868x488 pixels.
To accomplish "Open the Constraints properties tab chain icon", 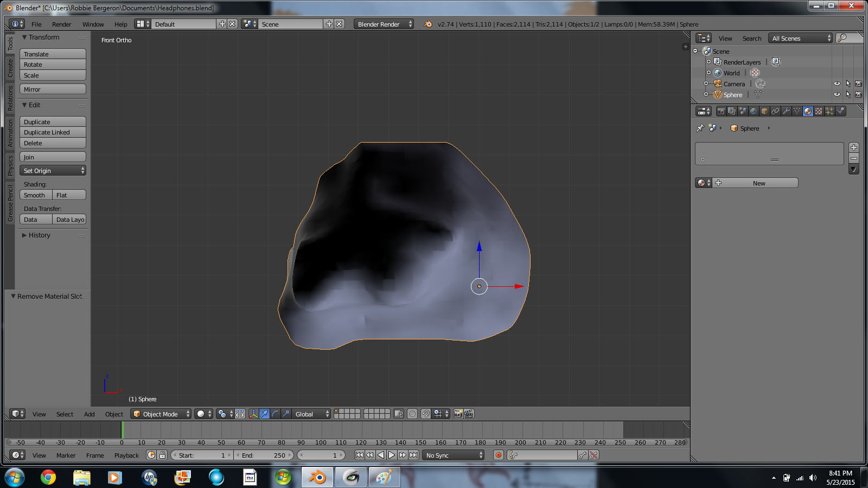I will (x=775, y=111).
